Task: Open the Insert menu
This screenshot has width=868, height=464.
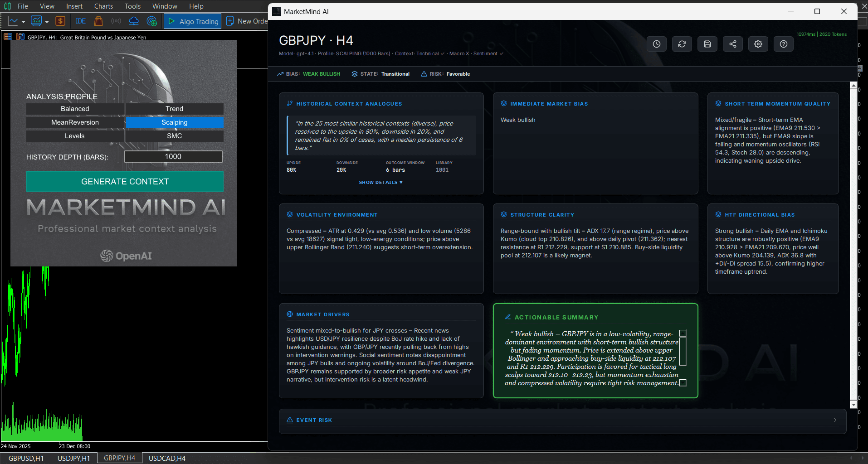Action: tap(74, 6)
